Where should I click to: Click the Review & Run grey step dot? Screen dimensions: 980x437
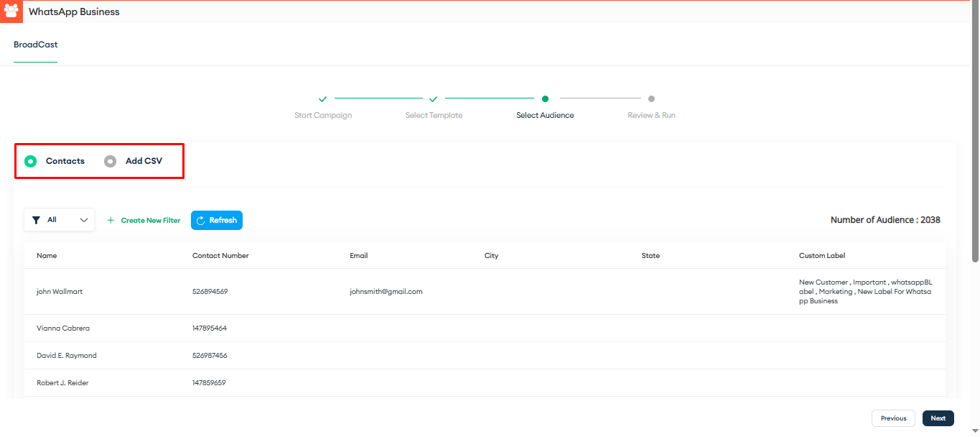tap(651, 98)
